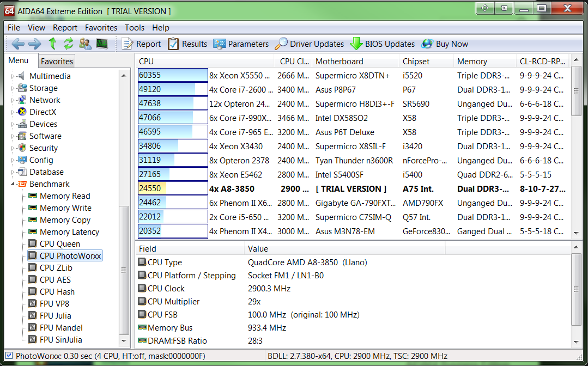Click the 60355 score bar
The width and height of the screenshot is (588, 366).
pos(173,75)
